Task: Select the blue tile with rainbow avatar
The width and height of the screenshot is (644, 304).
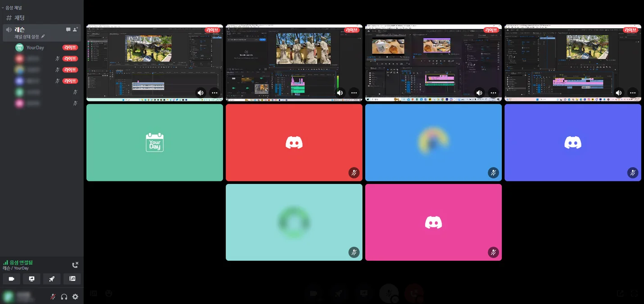Action: (x=433, y=143)
